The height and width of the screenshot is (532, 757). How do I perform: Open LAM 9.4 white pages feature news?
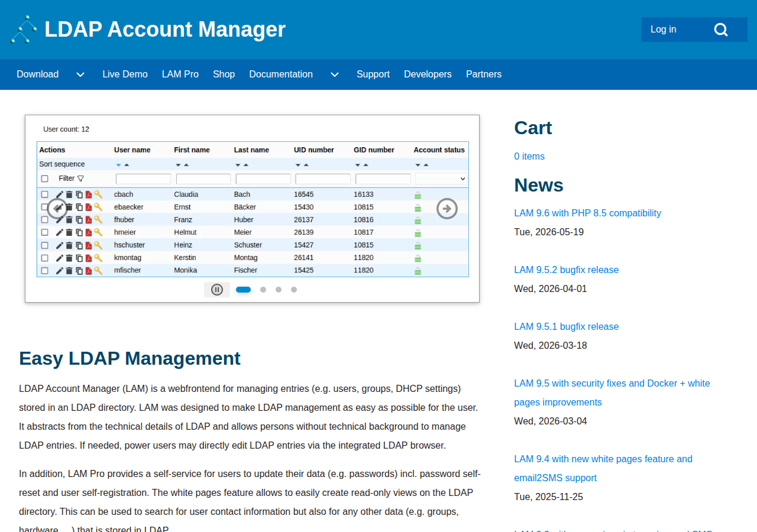pyautogui.click(x=603, y=469)
